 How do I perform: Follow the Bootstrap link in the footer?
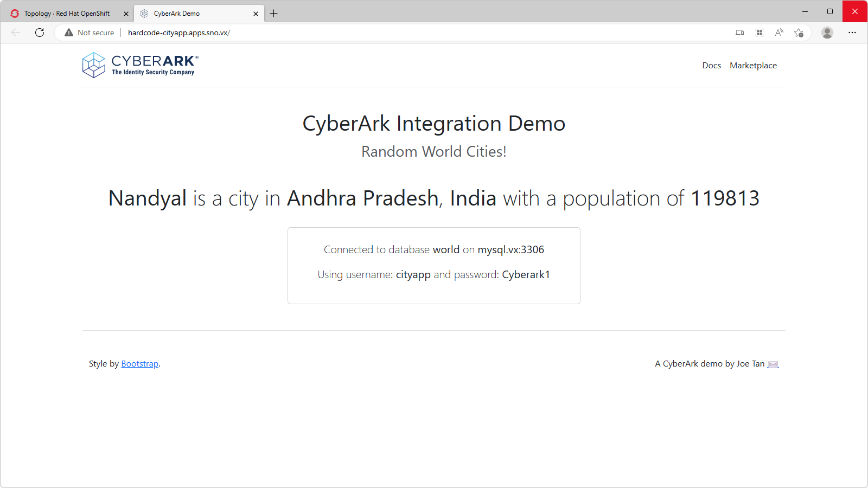(139, 363)
